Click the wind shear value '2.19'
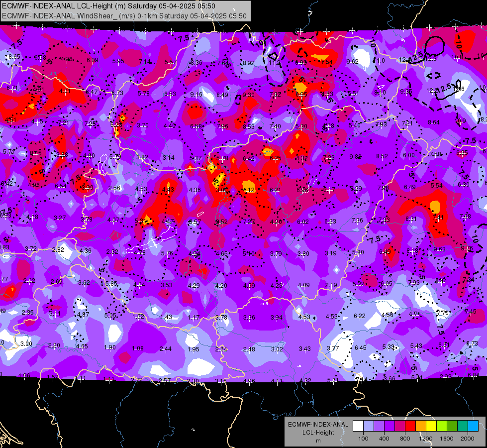The height and width of the screenshot is (448, 487). point(331,285)
